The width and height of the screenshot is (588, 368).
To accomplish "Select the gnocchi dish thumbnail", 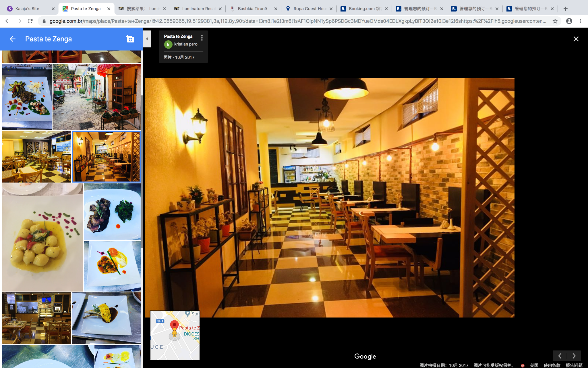I will point(42,237).
